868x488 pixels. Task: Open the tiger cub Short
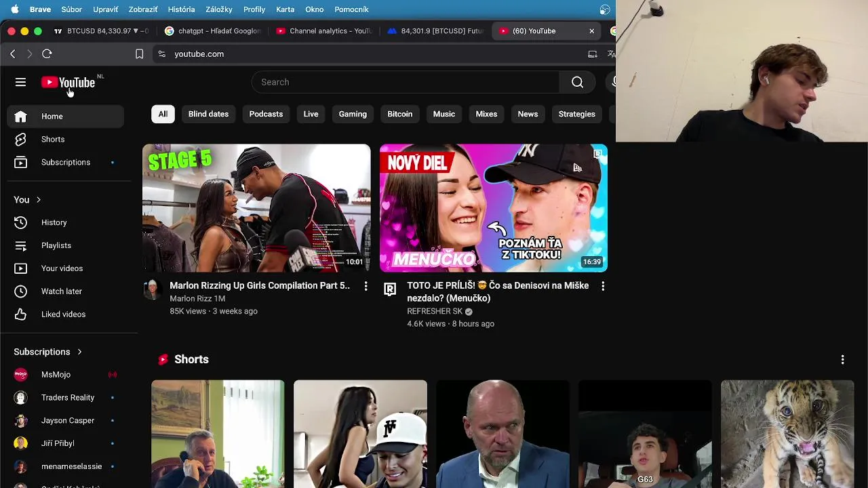point(787,434)
